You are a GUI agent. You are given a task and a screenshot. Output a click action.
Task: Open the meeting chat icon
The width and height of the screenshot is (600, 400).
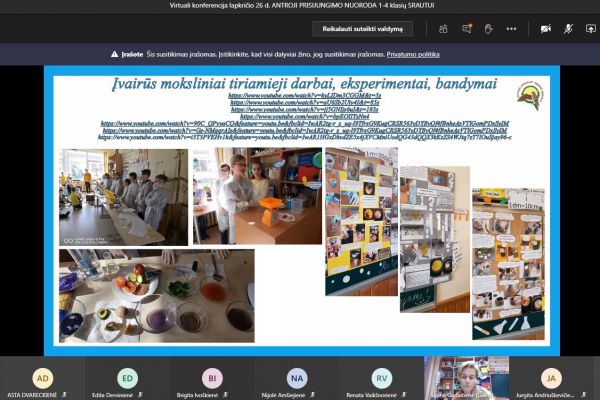pyautogui.click(x=467, y=29)
